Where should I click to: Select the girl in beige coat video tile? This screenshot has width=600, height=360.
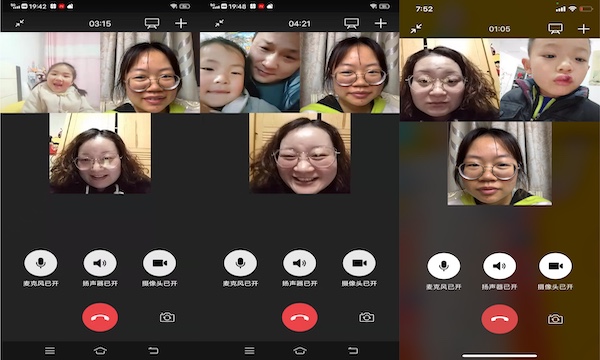(50, 72)
